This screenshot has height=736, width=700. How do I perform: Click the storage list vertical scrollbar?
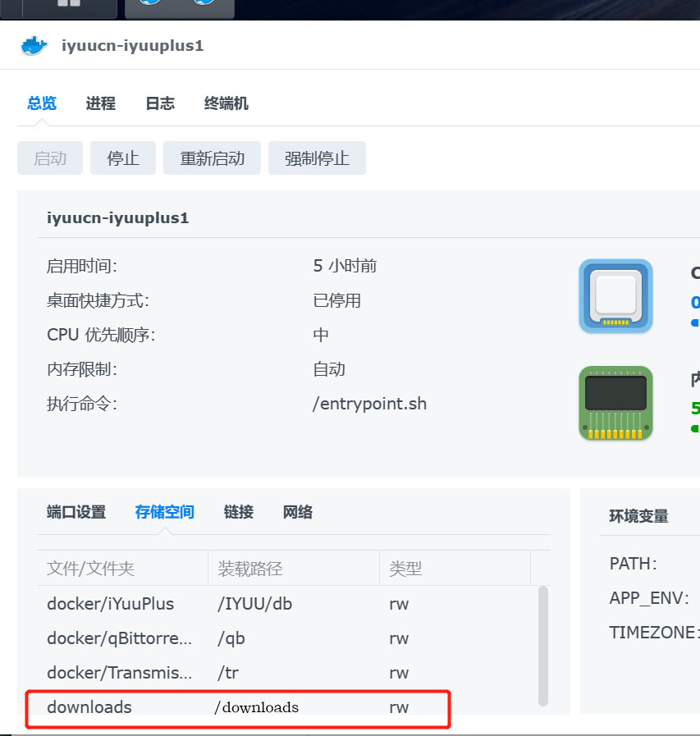543,646
